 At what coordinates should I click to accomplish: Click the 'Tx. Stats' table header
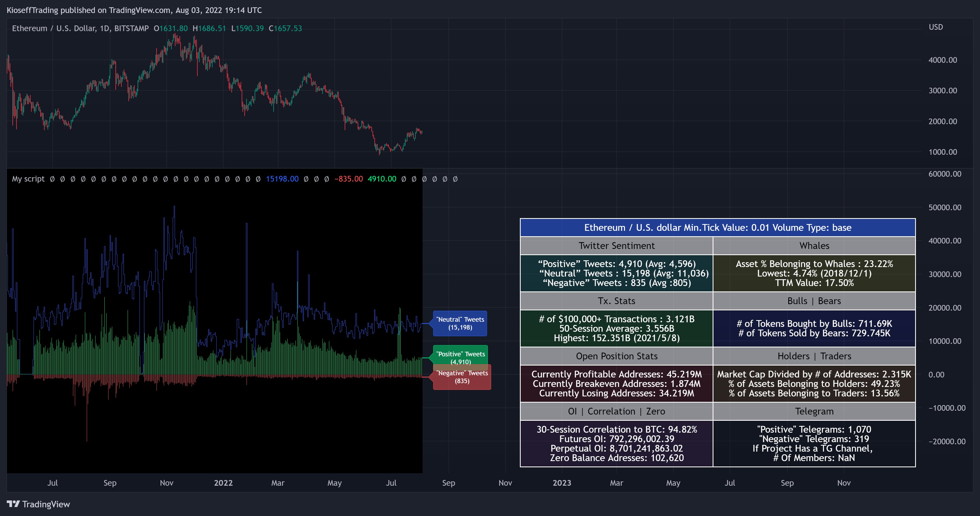[617, 301]
